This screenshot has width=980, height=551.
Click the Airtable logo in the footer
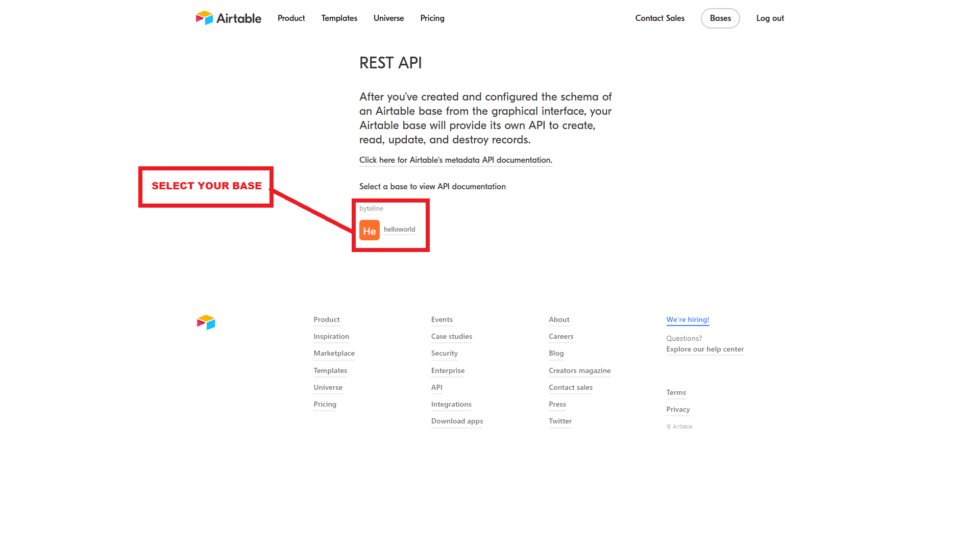[x=206, y=322]
